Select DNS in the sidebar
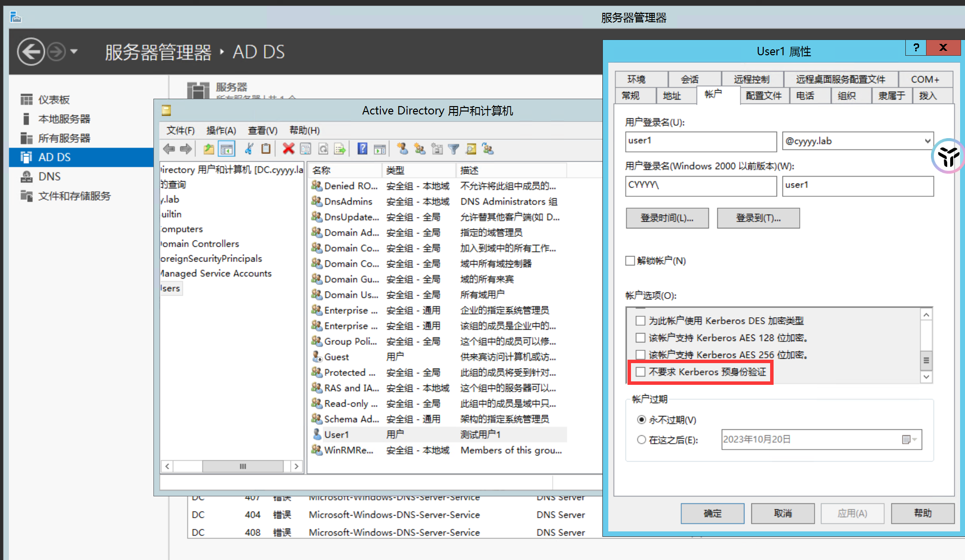The height and width of the screenshot is (560, 965). 49,177
